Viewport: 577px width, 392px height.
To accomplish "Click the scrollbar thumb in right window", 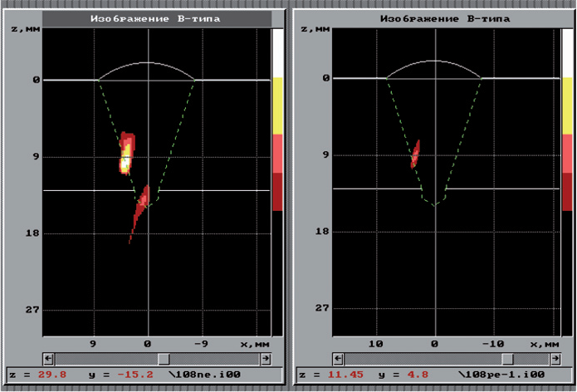I will [506, 358].
